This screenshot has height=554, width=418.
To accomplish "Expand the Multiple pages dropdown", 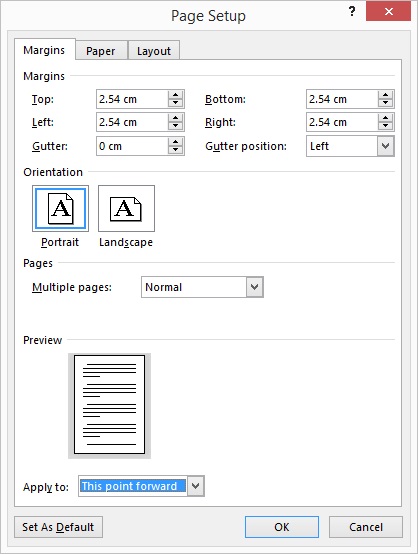I will click(255, 287).
